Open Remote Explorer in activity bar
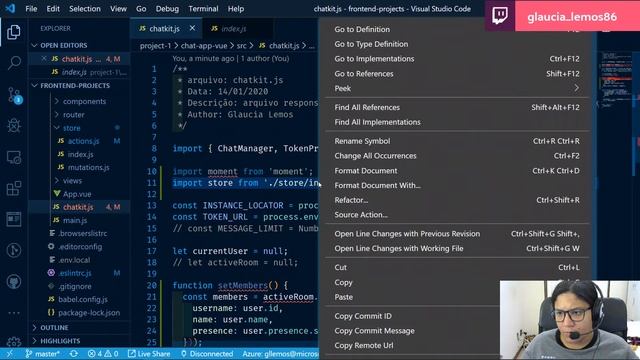 click(14, 157)
